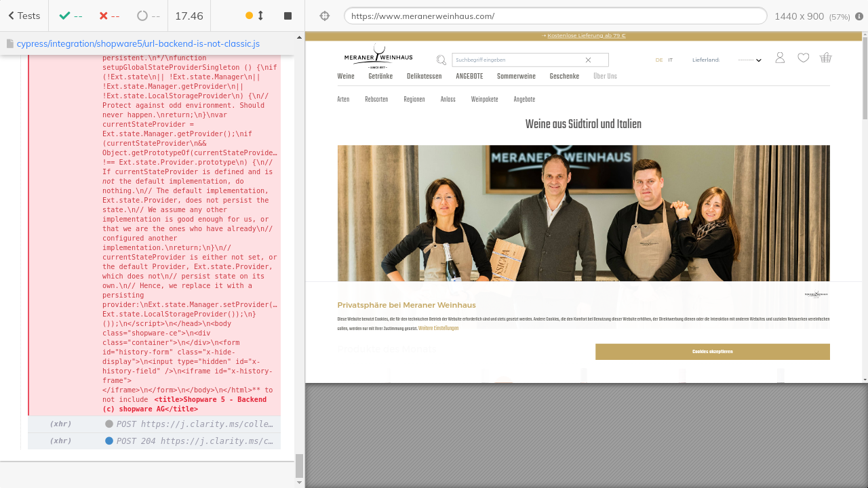Screen dimensions: 868x488
Task: Click into the Suchbegriff eingeben search field
Action: click(x=515, y=60)
